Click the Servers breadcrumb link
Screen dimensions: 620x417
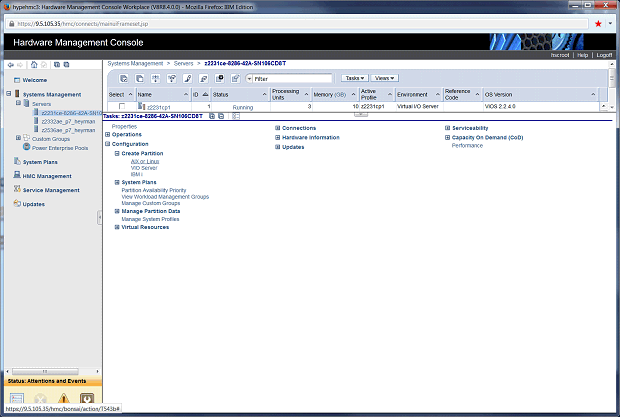(183, 63)
